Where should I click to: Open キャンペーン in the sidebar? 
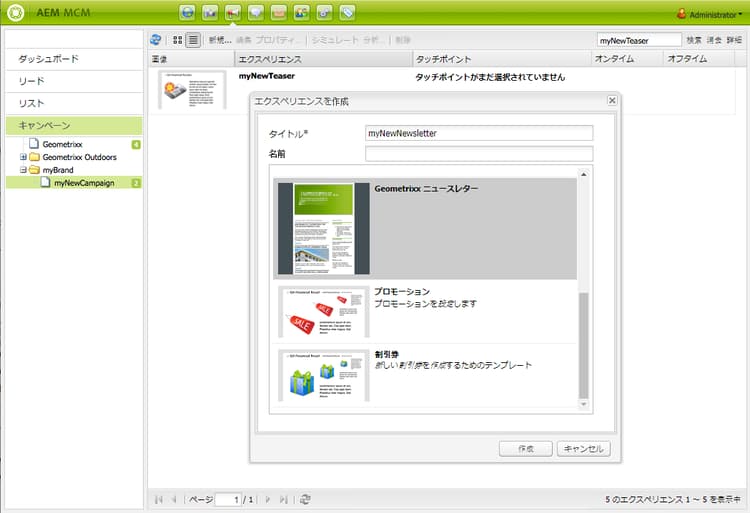74,125
